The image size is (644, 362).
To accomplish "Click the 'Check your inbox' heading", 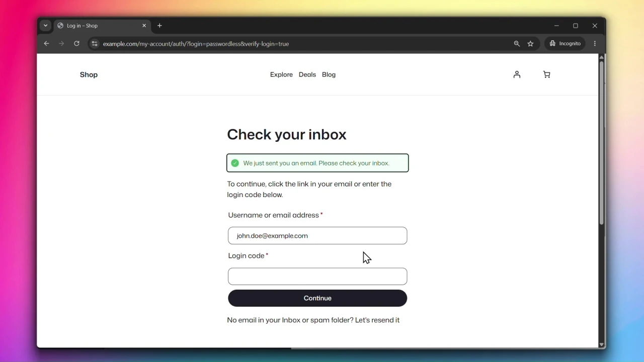I will point(287,135).
